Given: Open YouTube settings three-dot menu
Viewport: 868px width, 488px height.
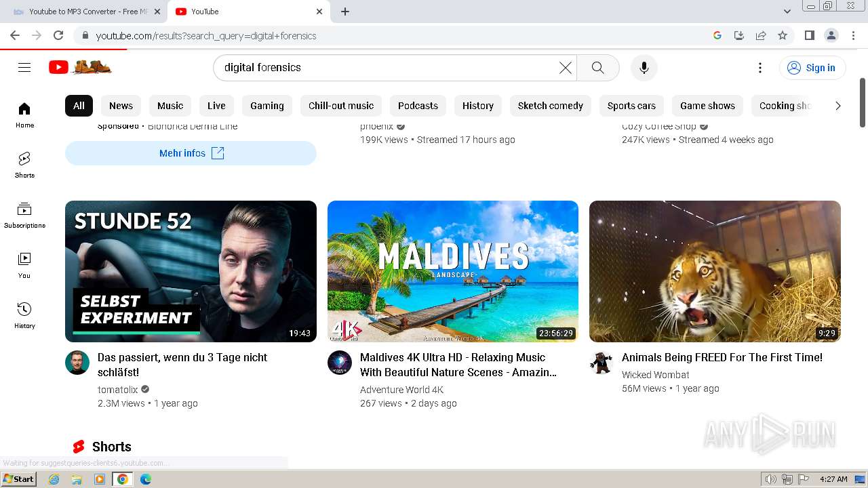Looking at the screenshot, I should click(760, 68).
